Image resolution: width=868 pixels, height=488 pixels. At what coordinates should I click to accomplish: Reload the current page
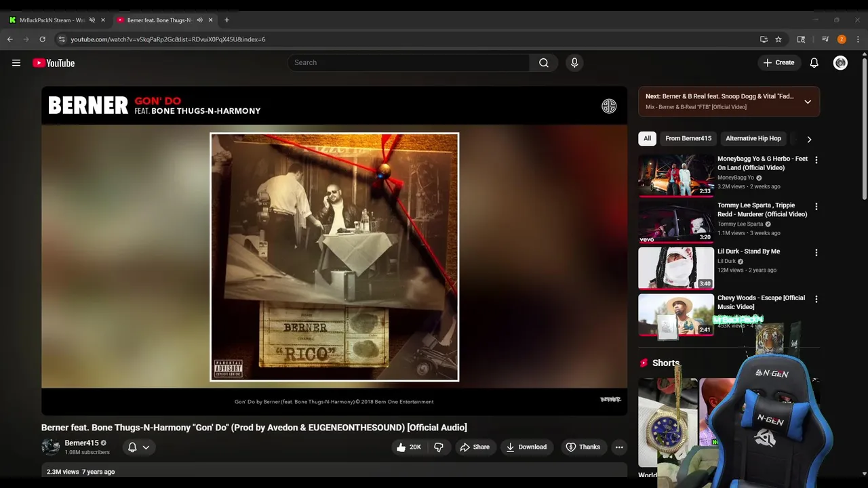pyautogui.click(x=42, y=39)
